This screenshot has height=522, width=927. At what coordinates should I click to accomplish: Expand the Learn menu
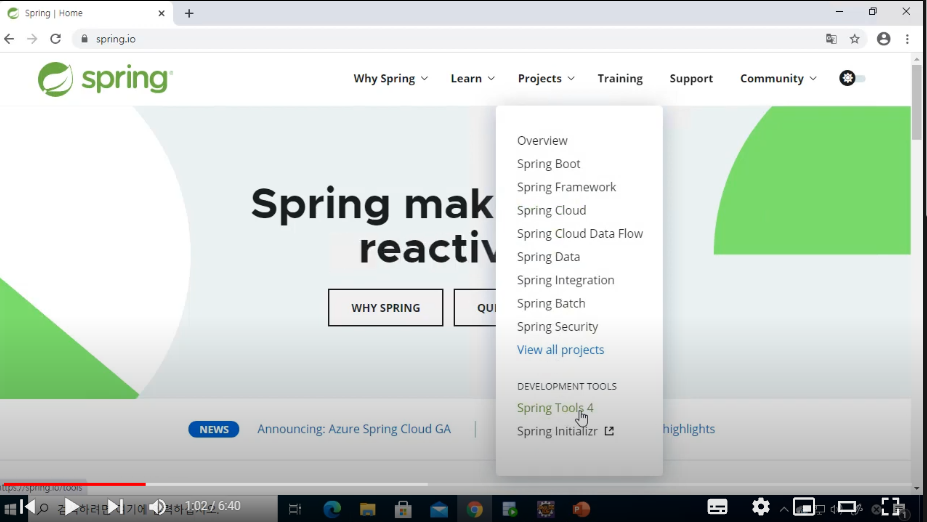pos(472,78)
